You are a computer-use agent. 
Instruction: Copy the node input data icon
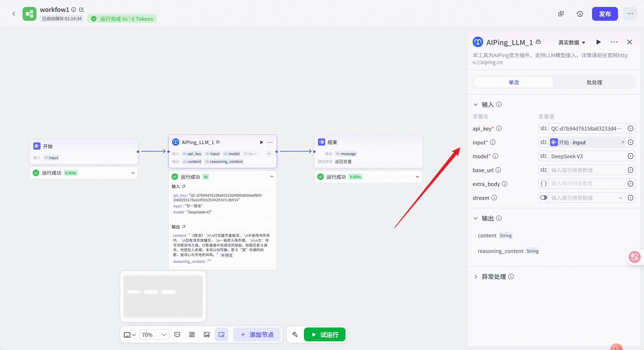184,186
